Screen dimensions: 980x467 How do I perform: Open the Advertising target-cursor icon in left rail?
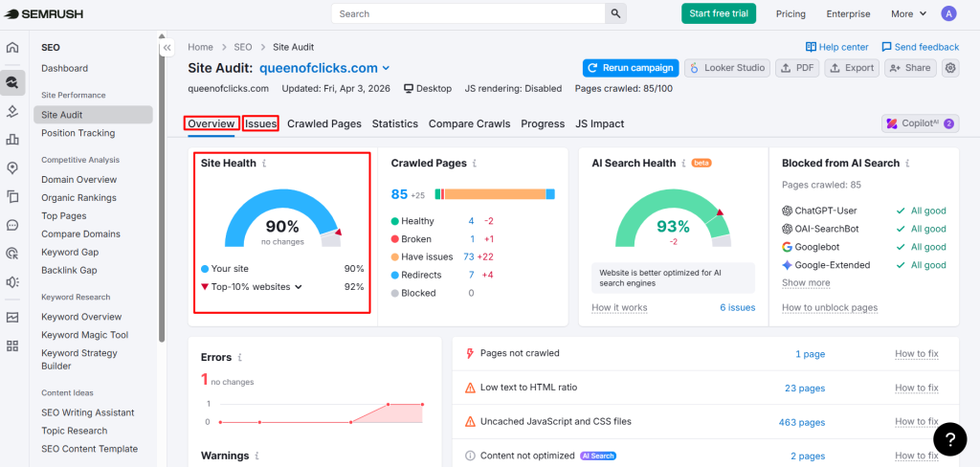pos(12,254)
